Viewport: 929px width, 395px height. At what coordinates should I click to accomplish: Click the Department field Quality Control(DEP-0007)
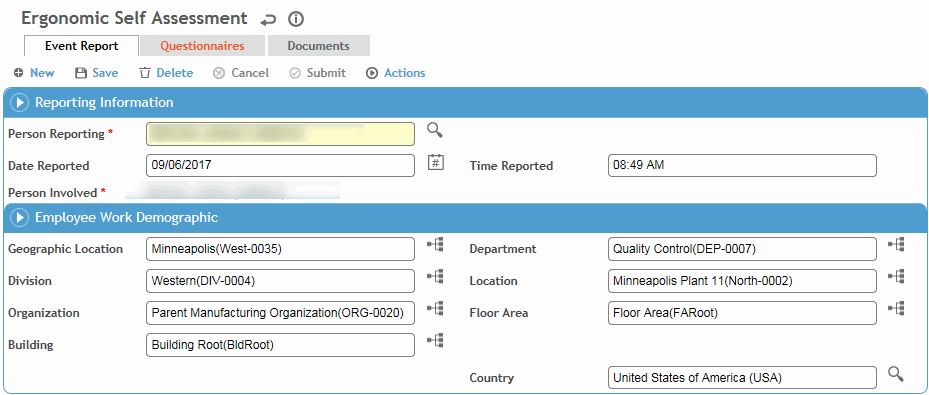pos(742,249)
